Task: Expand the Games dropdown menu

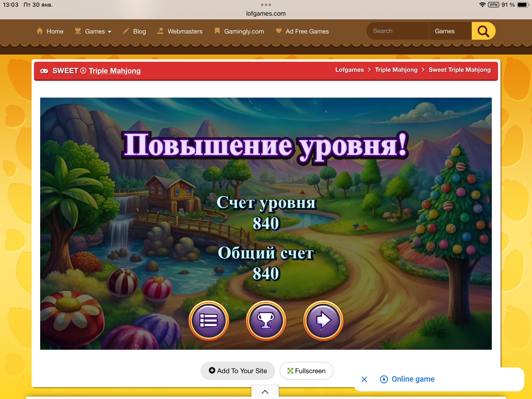Action: [x=98, y=32]
